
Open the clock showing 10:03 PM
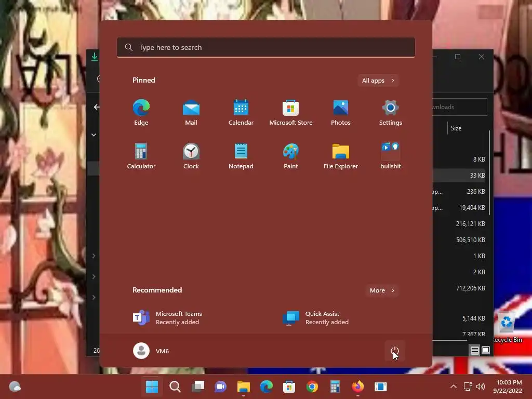[508, 387]
